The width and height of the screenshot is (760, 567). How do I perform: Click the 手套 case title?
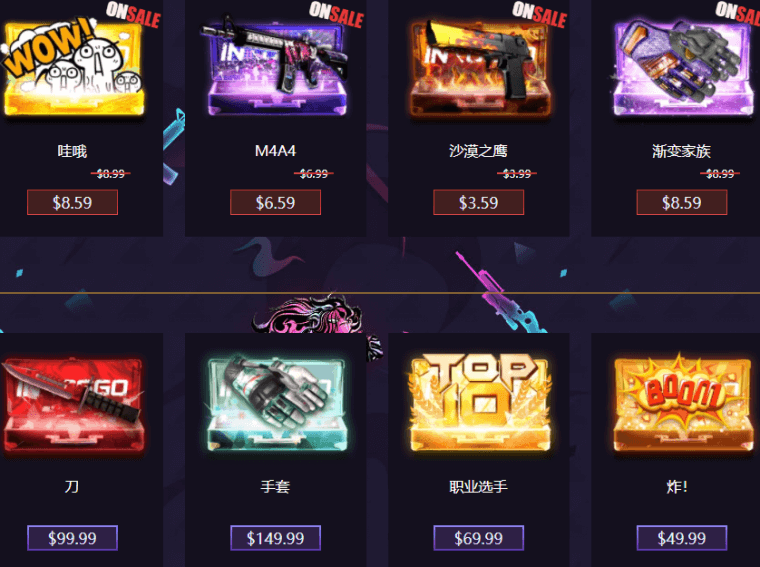(x=275, y=487)
